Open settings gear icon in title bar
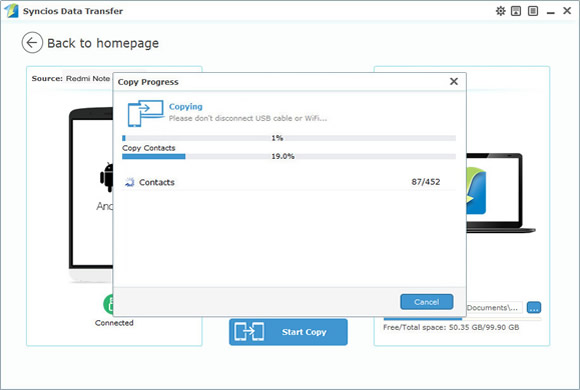 (500, 11)
